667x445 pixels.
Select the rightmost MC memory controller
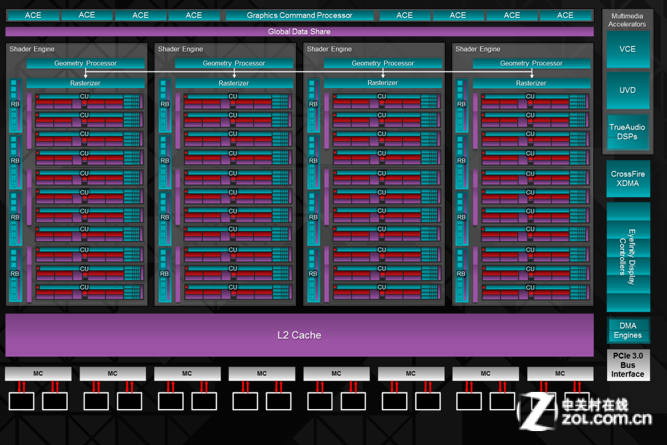(559, 374)
